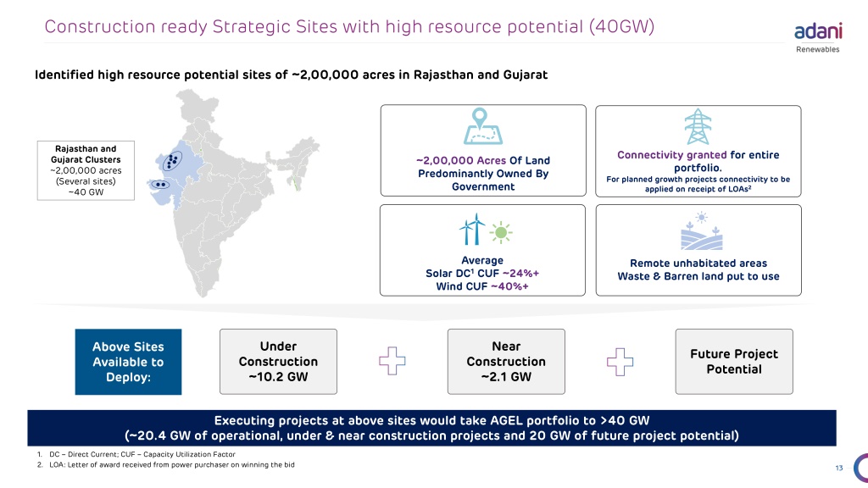868x488 pixels.
Task: Click the ~20.4 GW of operational banner line
Action: tap(431, 435)
